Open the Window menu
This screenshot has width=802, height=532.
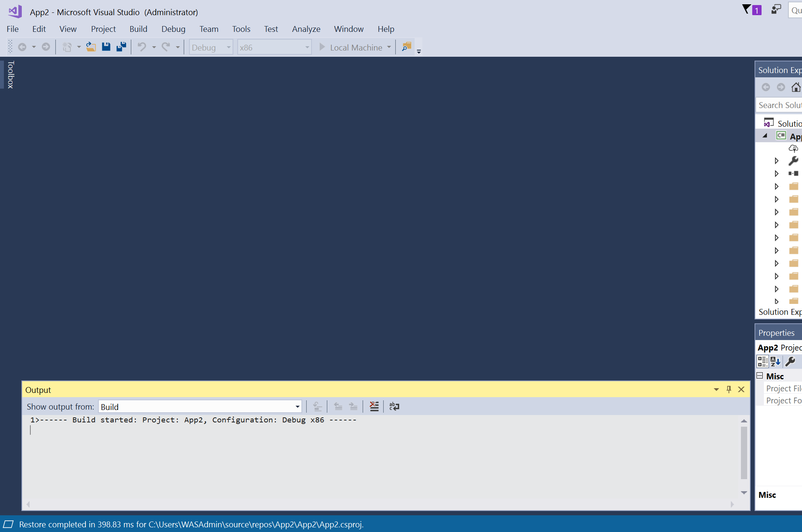[349, 29]
